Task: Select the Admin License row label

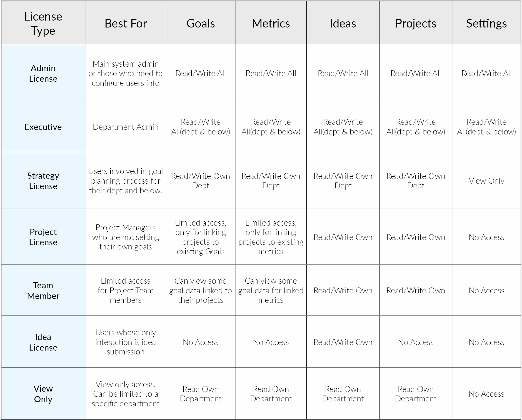Action: [43, 73]
